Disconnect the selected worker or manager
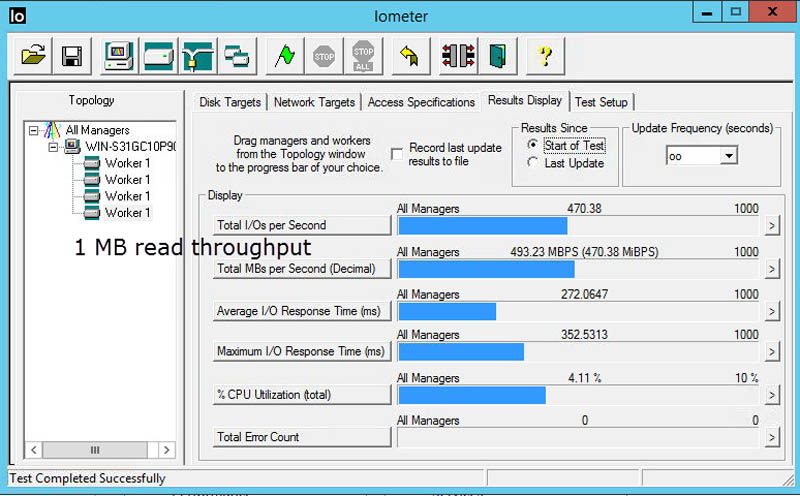This screenshot has width=800, height=496. (458, 56)
